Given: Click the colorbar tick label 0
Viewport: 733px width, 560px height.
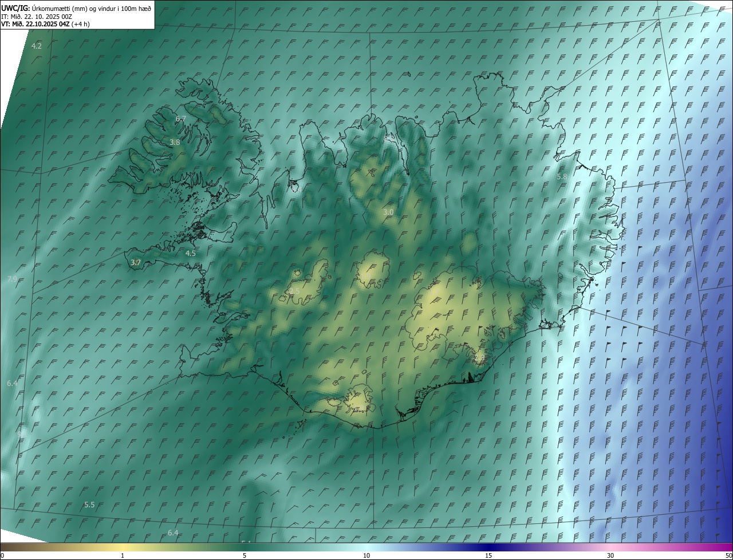Looking at the screenshot, I should pyautogui.click(x=2, y=555).
